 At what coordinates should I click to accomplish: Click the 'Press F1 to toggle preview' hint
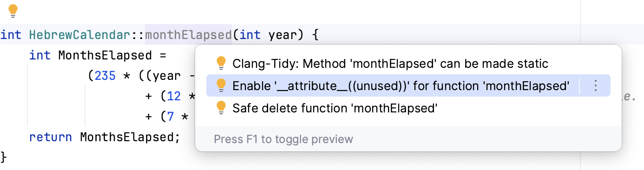pyautogui.click(x=283, y=139)
